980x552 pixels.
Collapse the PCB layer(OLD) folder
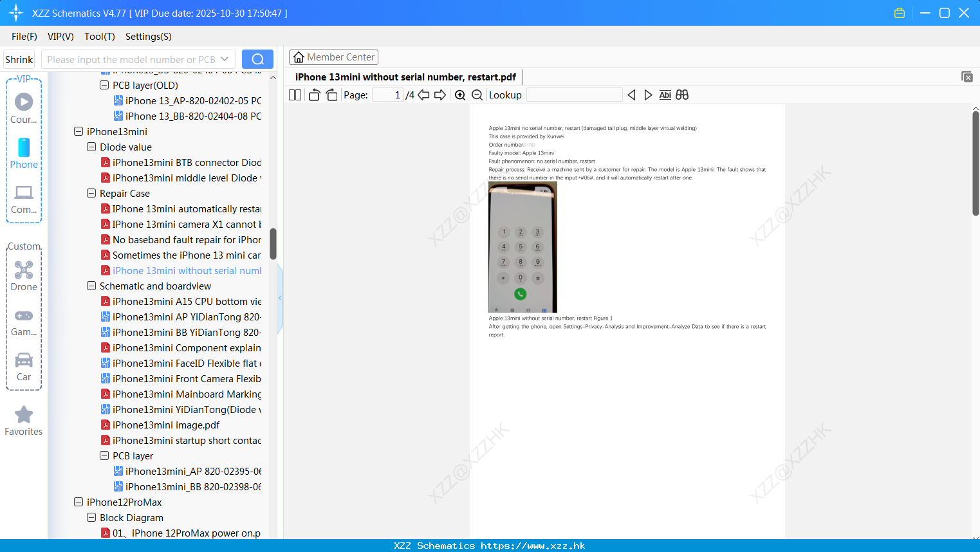tap(104, 85)
